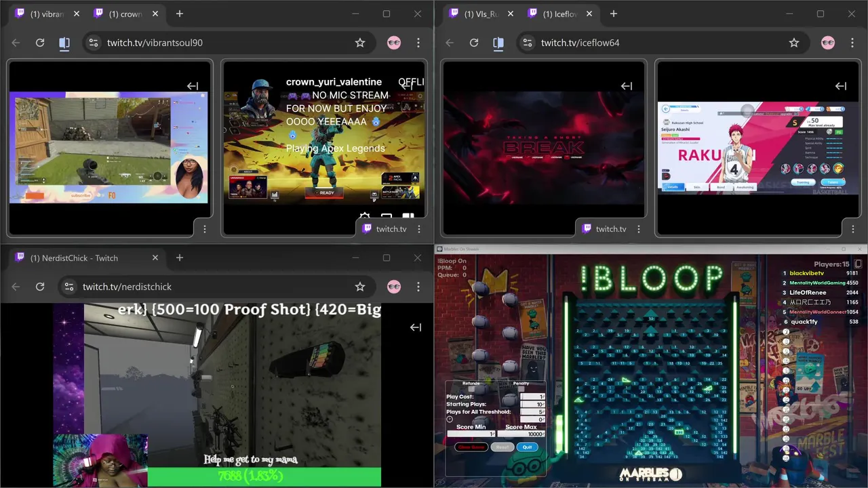Click the blue Quit button in Marbles

click(528, 447)
